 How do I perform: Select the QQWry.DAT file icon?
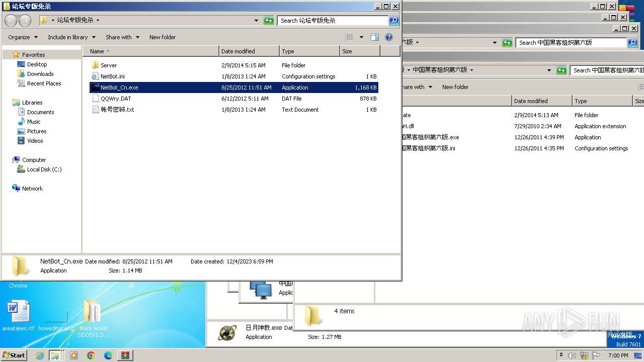pos(96,99)
